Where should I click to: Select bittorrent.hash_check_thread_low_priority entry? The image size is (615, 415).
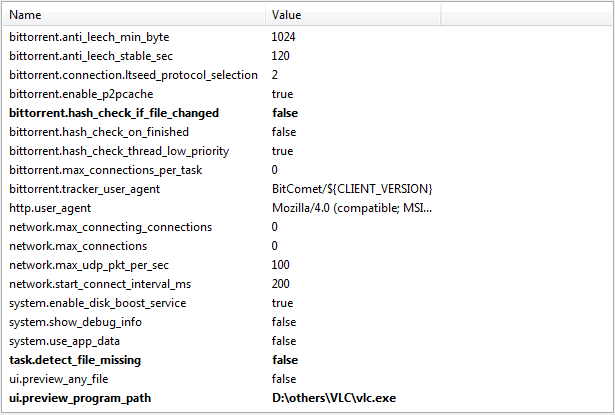point(118,151)
